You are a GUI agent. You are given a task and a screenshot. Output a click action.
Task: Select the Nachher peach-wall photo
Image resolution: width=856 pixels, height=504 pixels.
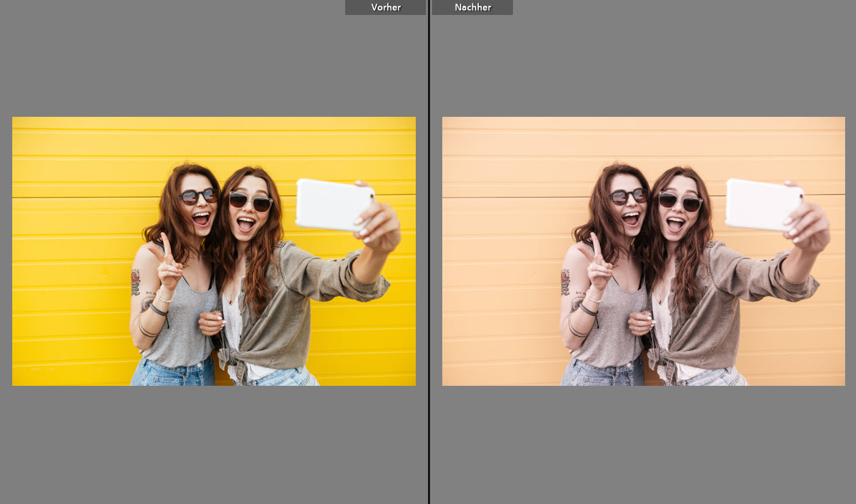click(643, 251)
